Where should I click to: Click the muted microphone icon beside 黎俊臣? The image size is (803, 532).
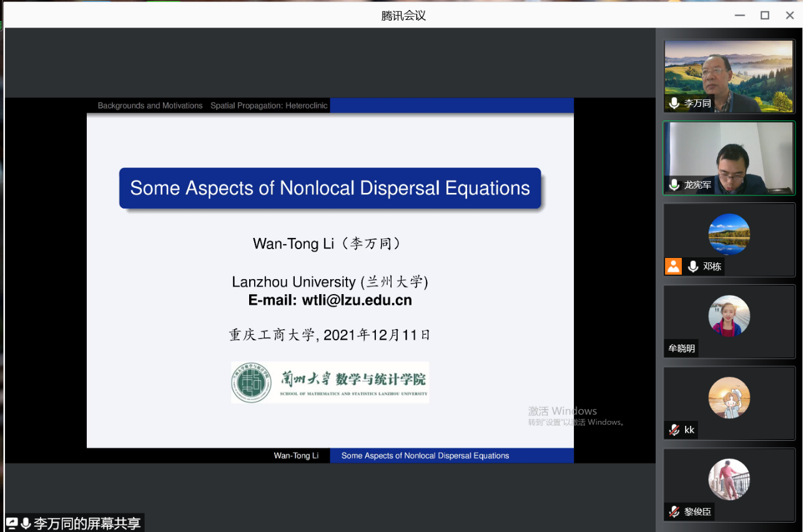point(674,511)
